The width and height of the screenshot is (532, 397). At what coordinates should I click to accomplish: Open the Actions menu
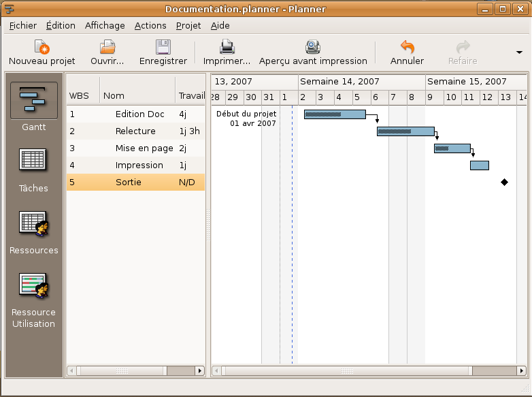click(x=150, y=25)
